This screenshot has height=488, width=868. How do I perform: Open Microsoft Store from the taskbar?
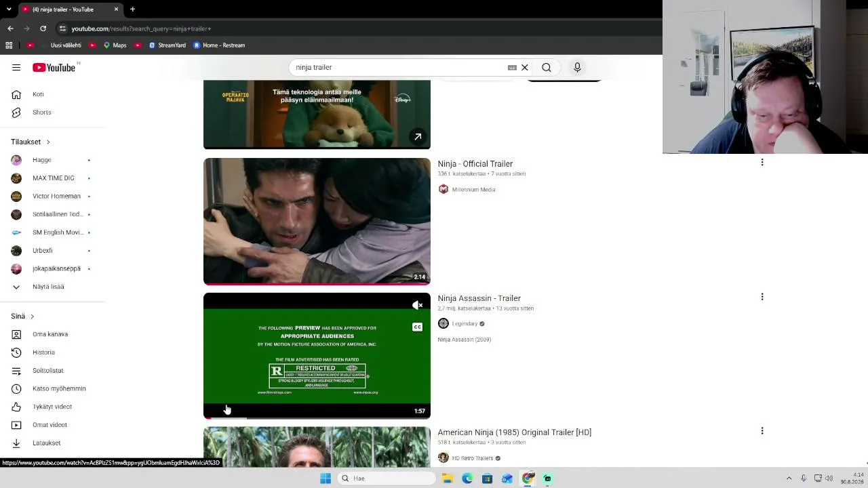[487, 479]
